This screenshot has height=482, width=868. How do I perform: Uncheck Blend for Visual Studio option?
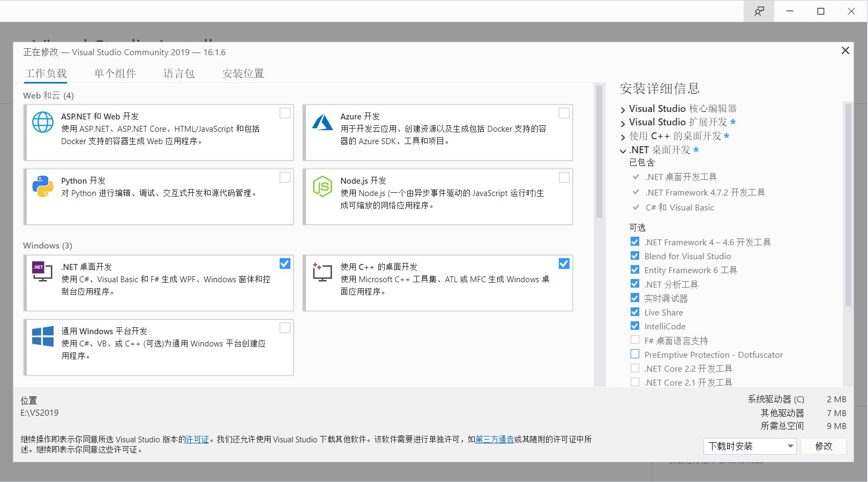tap(635, 255)
